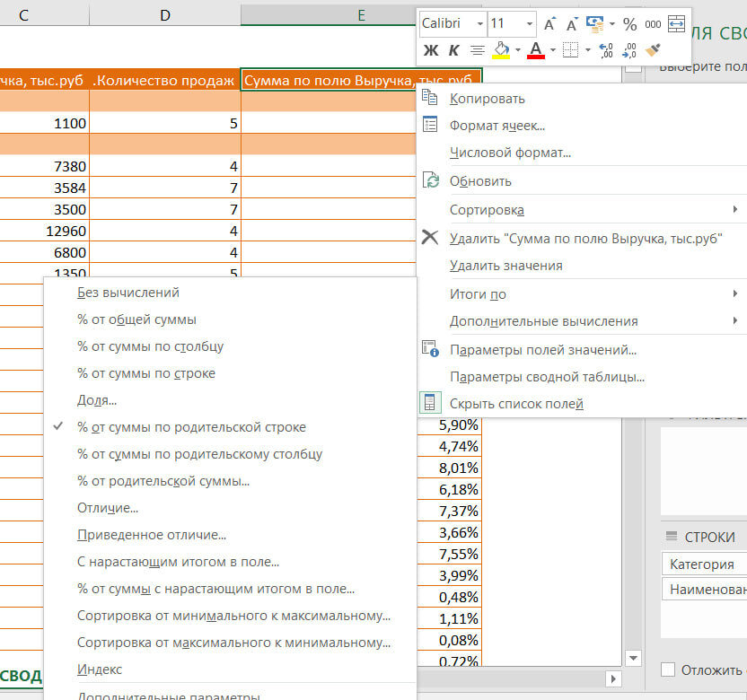Center-align text via mini toolbar
Screen dimensions: 747x700
click(x=478, y=50)
